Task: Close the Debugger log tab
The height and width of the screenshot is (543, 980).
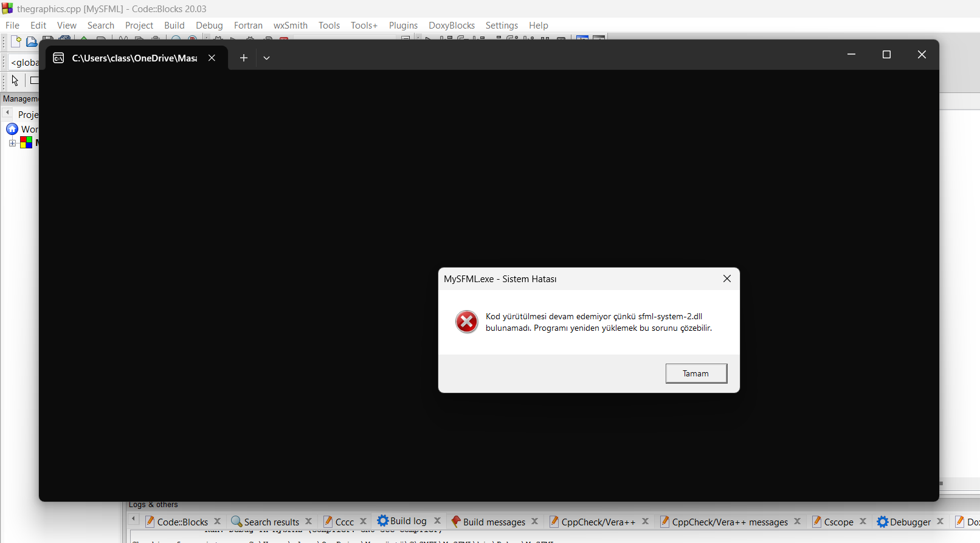Action: click(x=940, y=521)
